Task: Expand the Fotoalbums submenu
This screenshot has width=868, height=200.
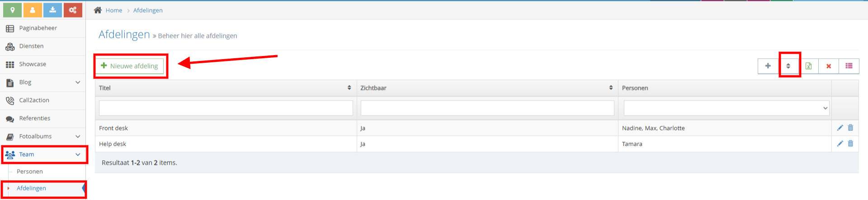Action: pos(78,136)
